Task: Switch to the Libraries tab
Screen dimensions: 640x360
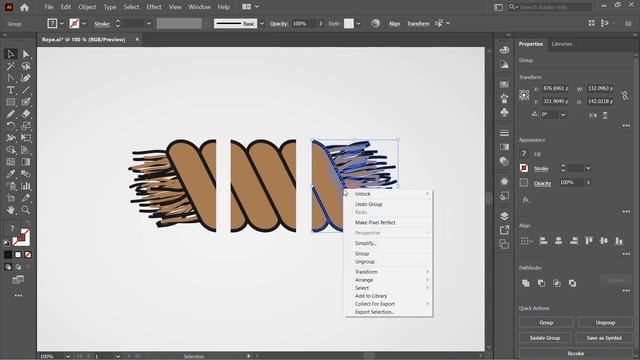Action: (x=562, y=44)
